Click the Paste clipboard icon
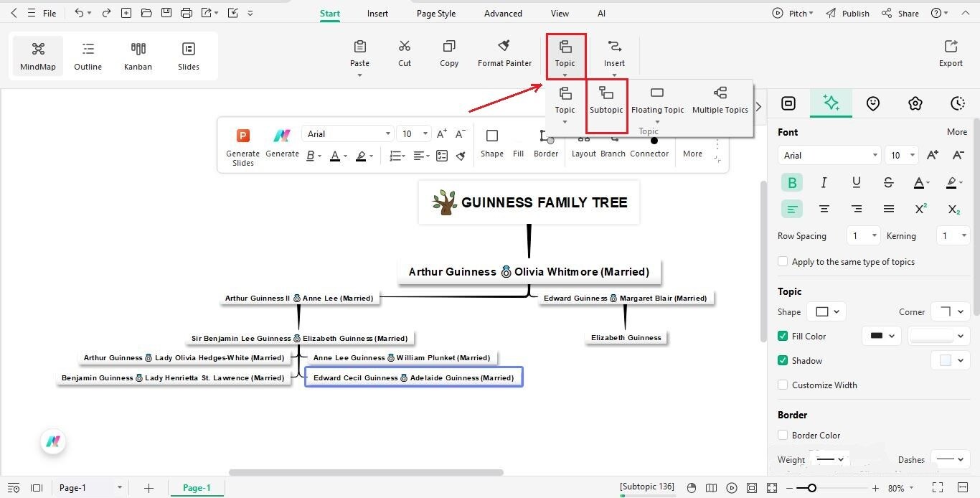Screen dimensions: 980x498 (x=360, y=47)
